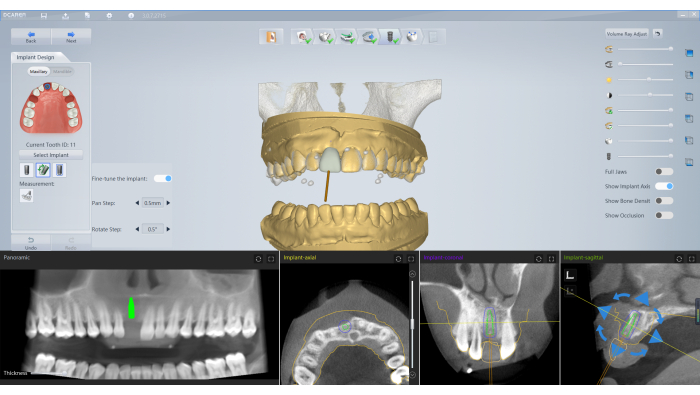The height and width of the screenshot is (395, 700).
Task: Switch to fifth view cube orientation
Action: coord(689,140)
